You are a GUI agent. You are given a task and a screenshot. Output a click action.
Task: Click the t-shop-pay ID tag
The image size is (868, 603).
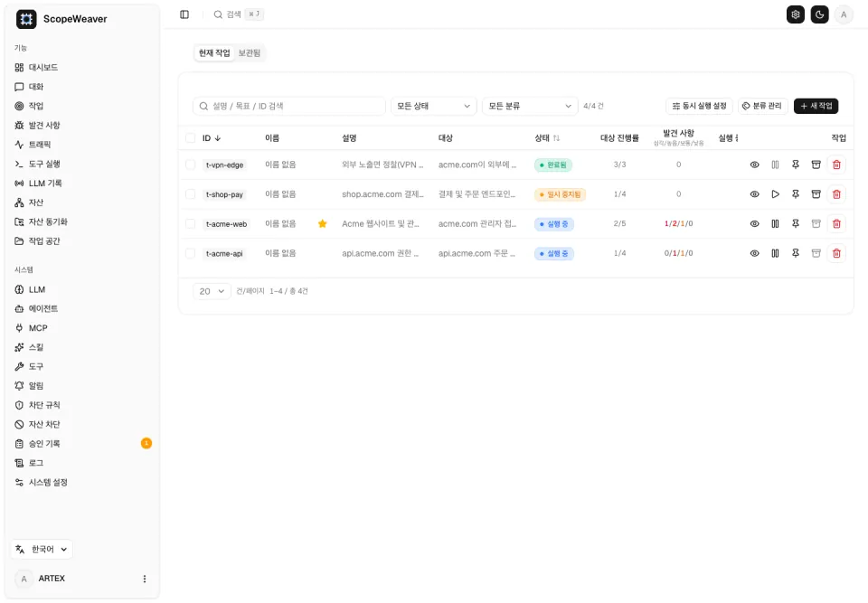(x=224, y=195)
